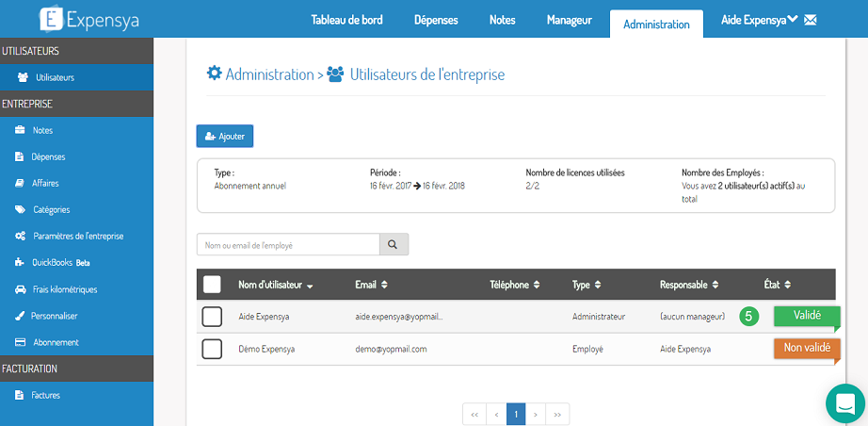This screenshot has width=868, height=426.
Task: Click the Notes briefcase icon in sidebar
Action: point(20,131)
